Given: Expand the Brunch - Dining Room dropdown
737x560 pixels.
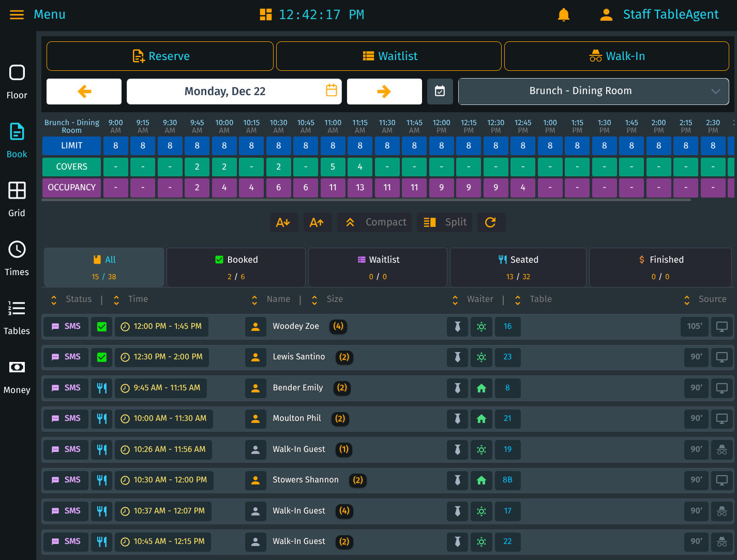Looking at the screenshot, I should (593, 92).
